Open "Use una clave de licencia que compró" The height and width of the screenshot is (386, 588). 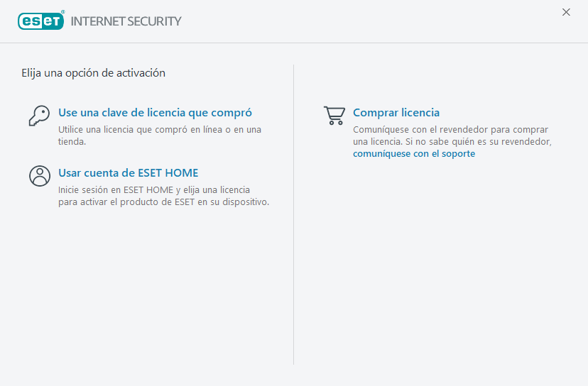[155, 113]
